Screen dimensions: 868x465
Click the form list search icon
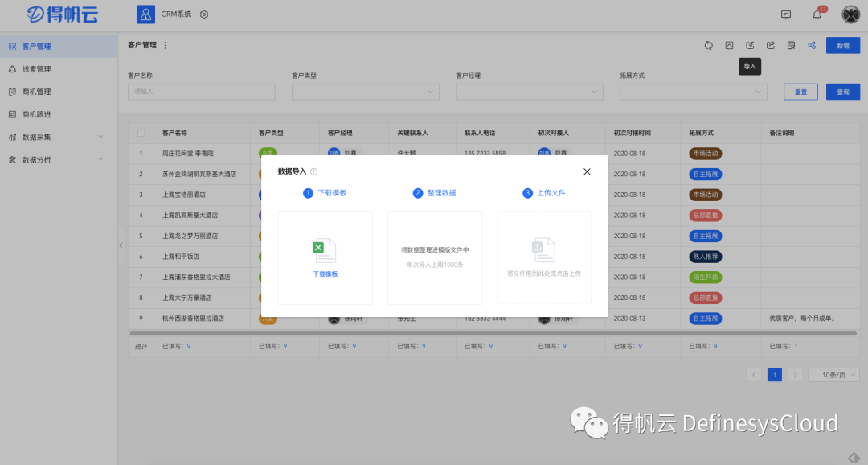tap(791, 45)
